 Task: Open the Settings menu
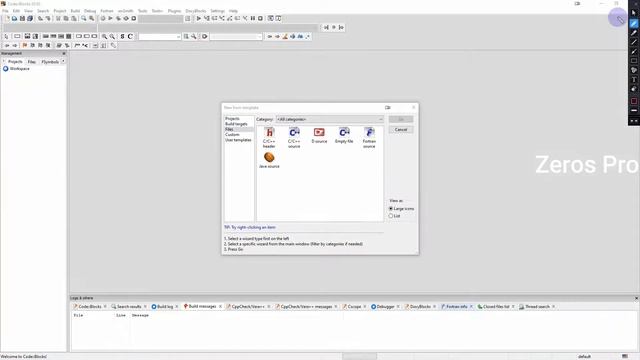218,11
